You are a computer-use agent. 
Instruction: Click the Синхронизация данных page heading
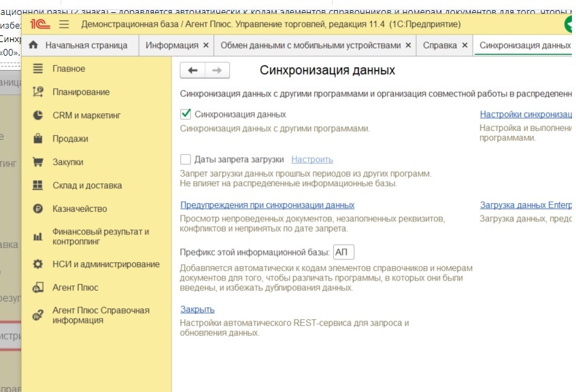click(x=327, y=70)
